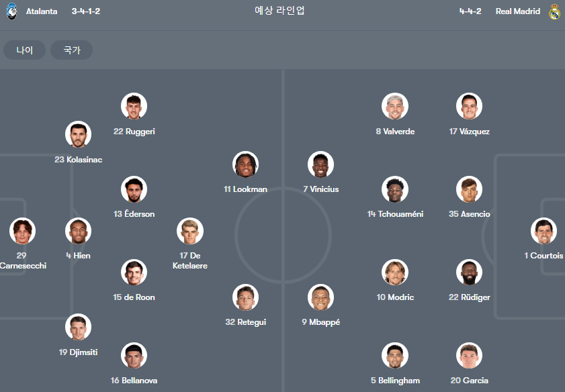Screen dimensions: 565x392
Task: Click Mbappé's player portrait
Action: tap(320, 297)
